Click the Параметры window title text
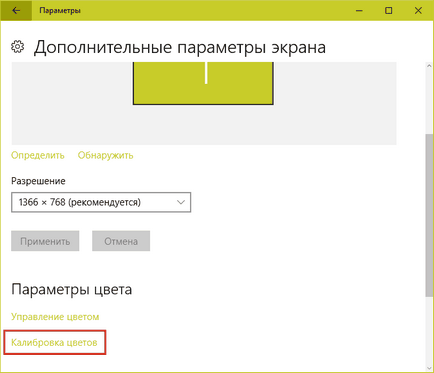The image size is (434, 373). (60, 11)
